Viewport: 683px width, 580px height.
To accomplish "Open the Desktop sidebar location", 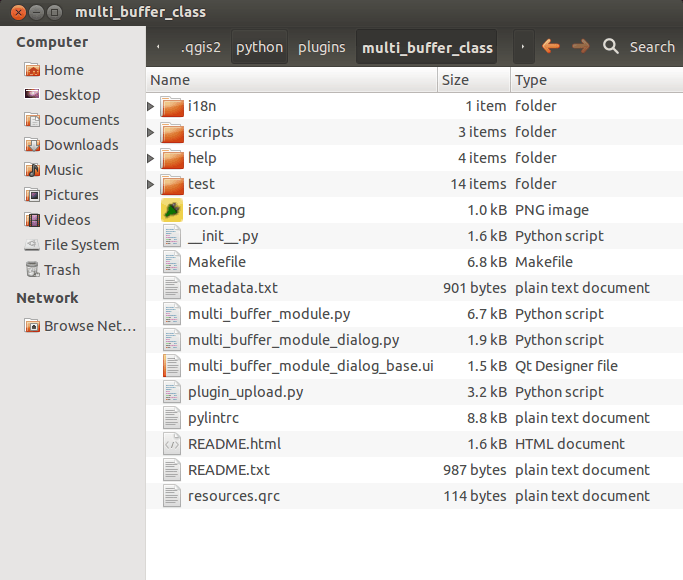I will click(62, 94).
